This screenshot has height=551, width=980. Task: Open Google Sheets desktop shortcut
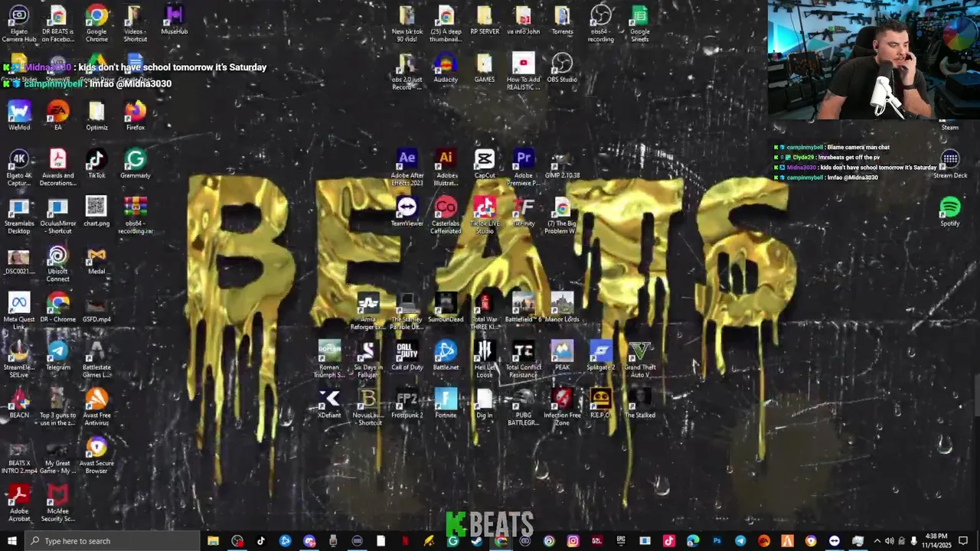pyautogui.click(x=640, y=24)
